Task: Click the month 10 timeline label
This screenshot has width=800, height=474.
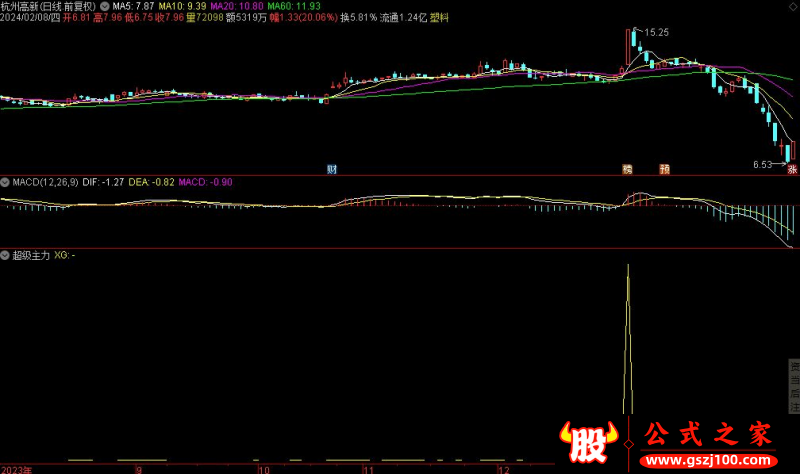Action: (264, 470)
